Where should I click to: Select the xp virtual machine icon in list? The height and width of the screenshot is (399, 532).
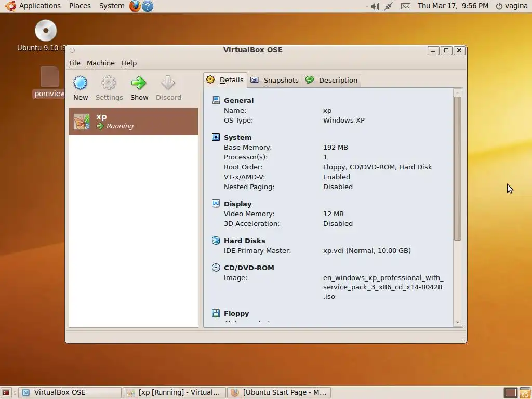pyautogui.click(x=82, y=122)
